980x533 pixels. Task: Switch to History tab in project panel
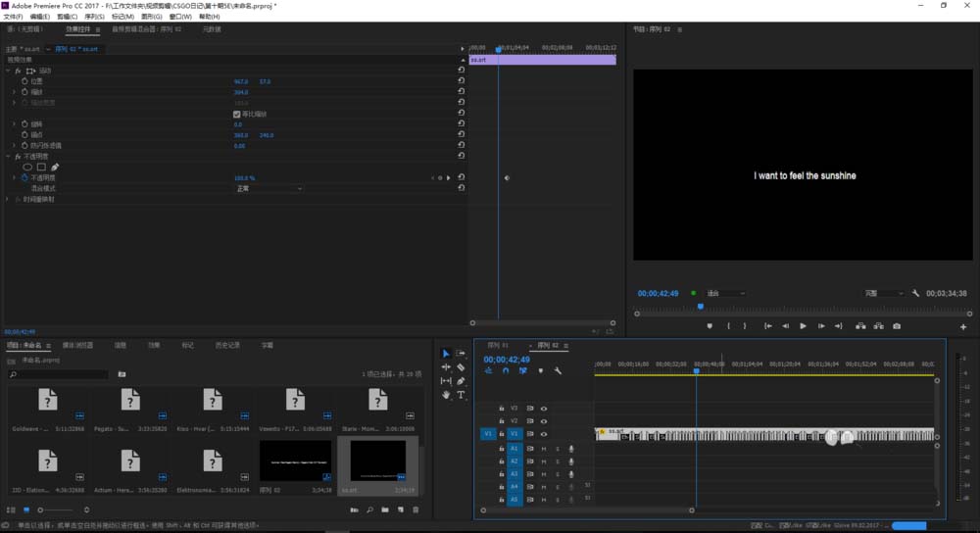coord(227,345)
